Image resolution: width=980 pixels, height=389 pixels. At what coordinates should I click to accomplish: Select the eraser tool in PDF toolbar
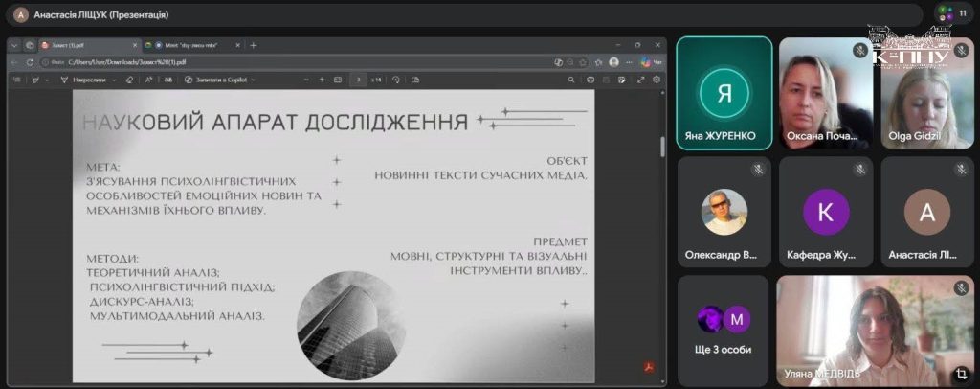pyautogui.click(x=129, y=80)
